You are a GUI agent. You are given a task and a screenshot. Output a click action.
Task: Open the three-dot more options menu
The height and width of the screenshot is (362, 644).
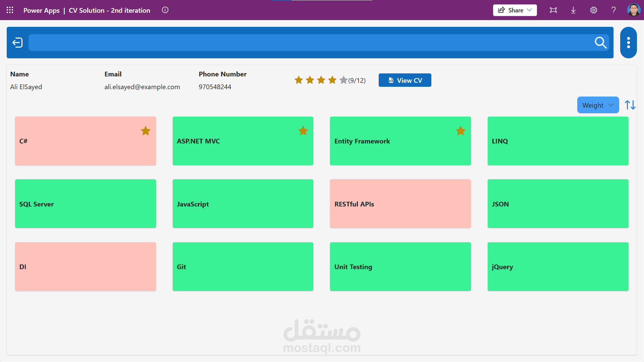[x=628, y=43]
